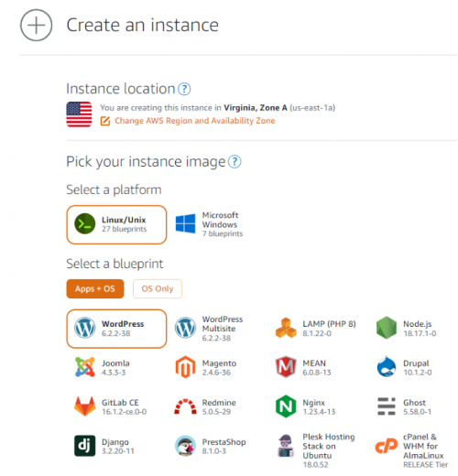The width and height of the screenshot is (458, 476).
Task: Click the edit pencil icon for AWS Region
Action: pyautogui.click(x=105, y=121)
